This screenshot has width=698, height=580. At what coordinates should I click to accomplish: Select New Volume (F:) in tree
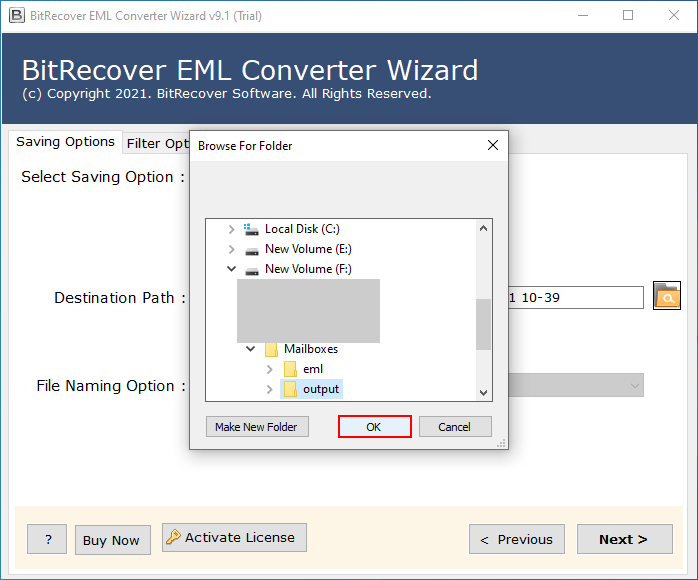point(308,269)
